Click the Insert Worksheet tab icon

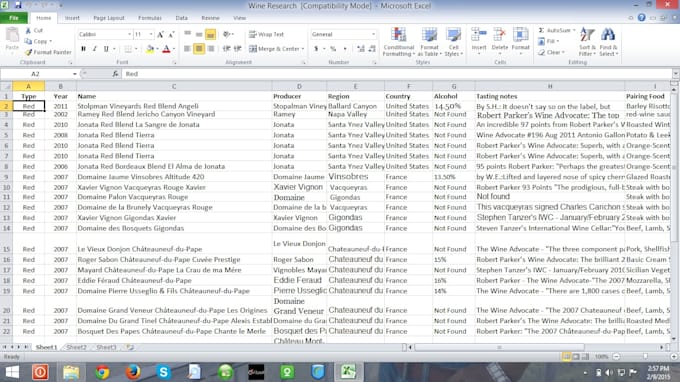coord(130,347)
